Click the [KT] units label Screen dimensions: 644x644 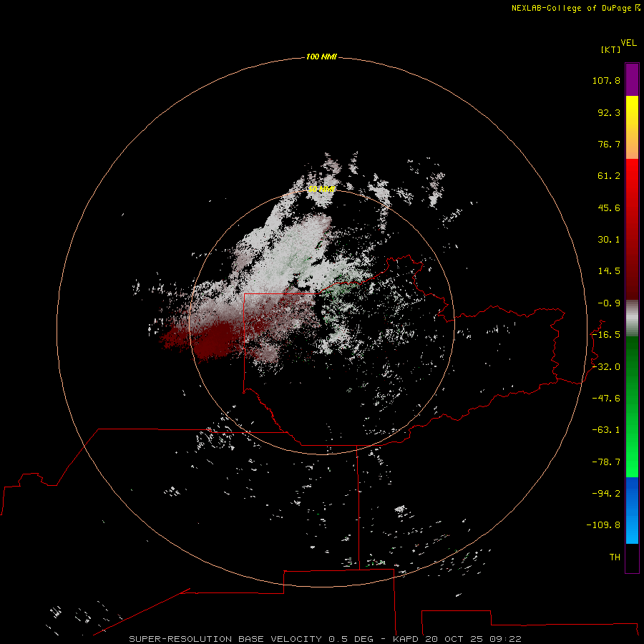pos(611,49)
